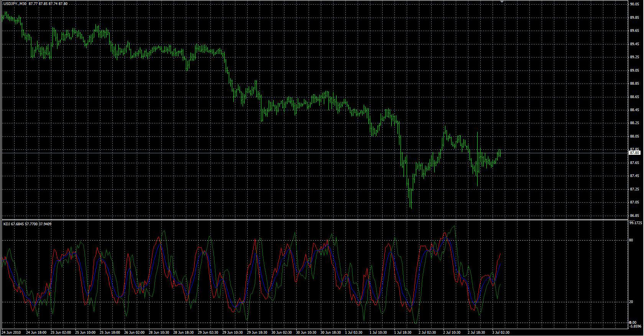Click the -5.8596 indicator minimum label
The height and width of the screenshot is (336, 644).
pos(636,326)
